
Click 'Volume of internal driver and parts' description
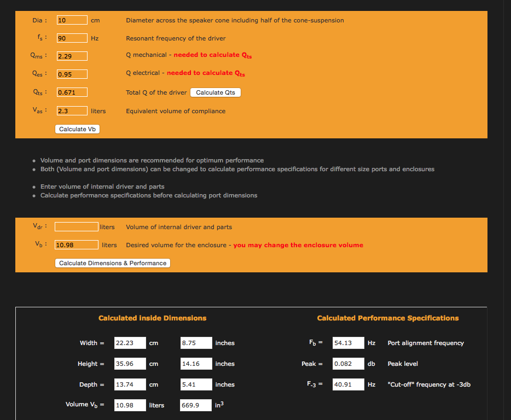pos(179,227)
